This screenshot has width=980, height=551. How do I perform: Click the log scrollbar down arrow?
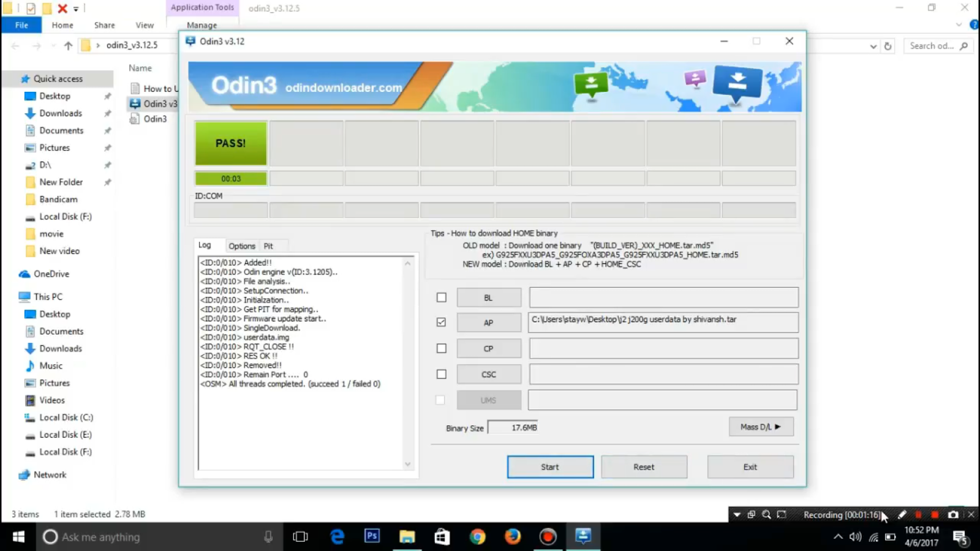[408, 464]
